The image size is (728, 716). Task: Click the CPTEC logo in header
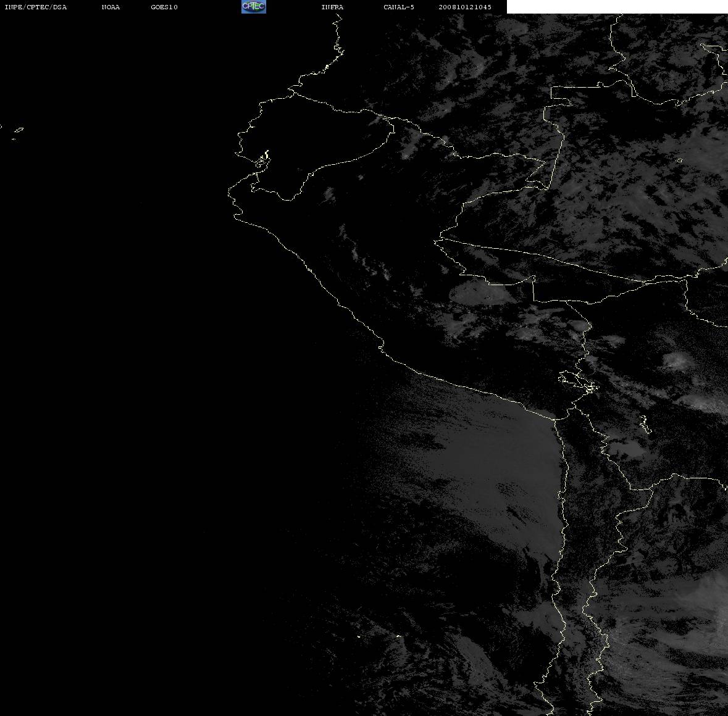(254, 7)
